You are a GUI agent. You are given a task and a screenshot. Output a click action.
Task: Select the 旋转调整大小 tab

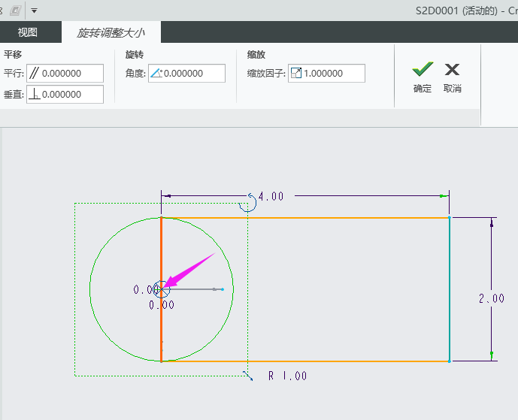pyautogui.click(x=111, y=32)
